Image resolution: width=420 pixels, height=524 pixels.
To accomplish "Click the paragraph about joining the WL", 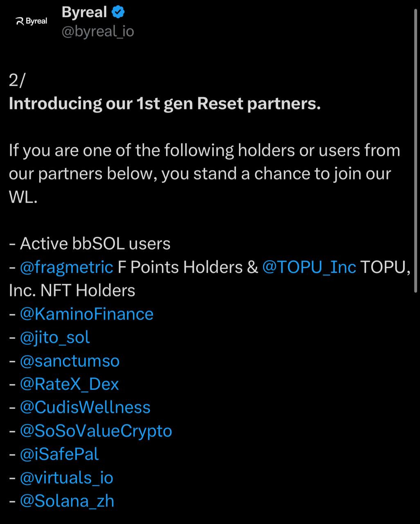I will click(x=204, y=174).
